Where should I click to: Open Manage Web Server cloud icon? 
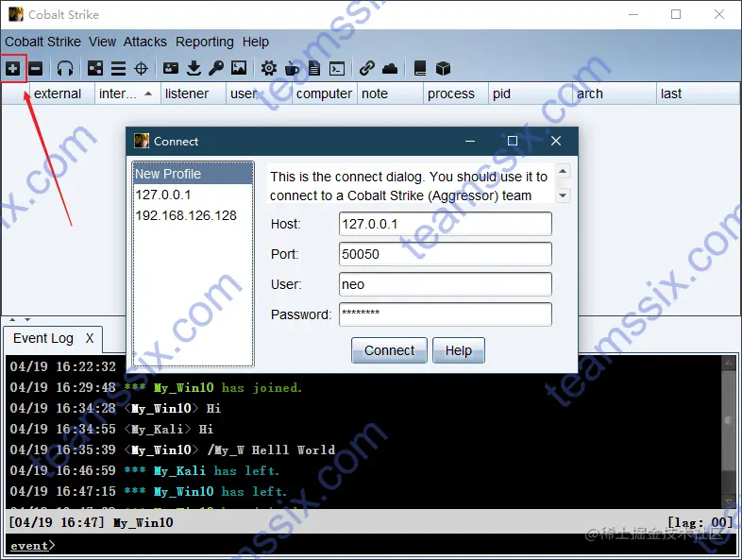[390, 69]
